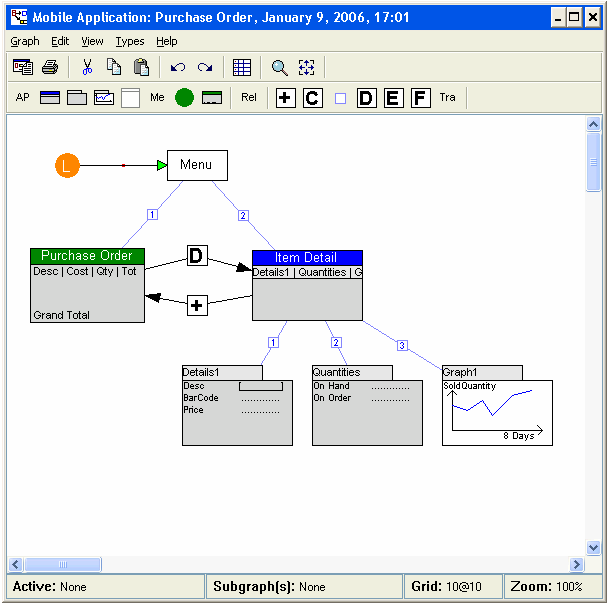
Task: Click the Print icon in toolbar
Action: tap(50, 67)
